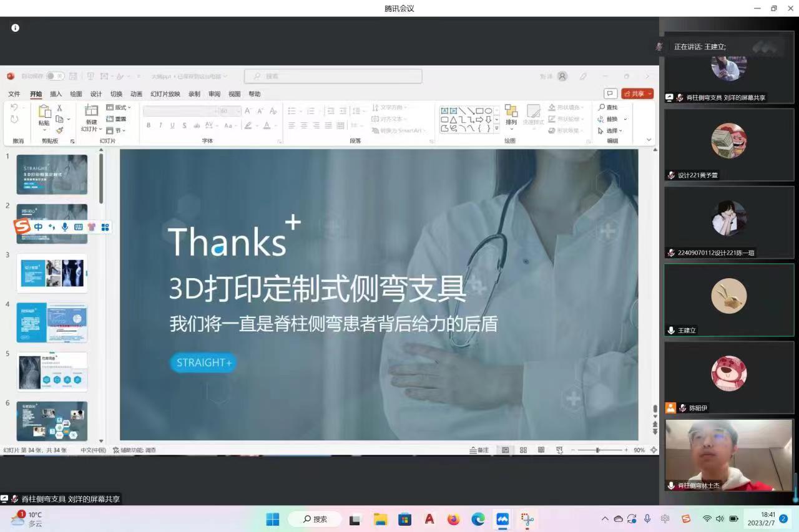Toggle Italic formatting
The width and height of the screenshot is (799, 532).
[160, 125]
